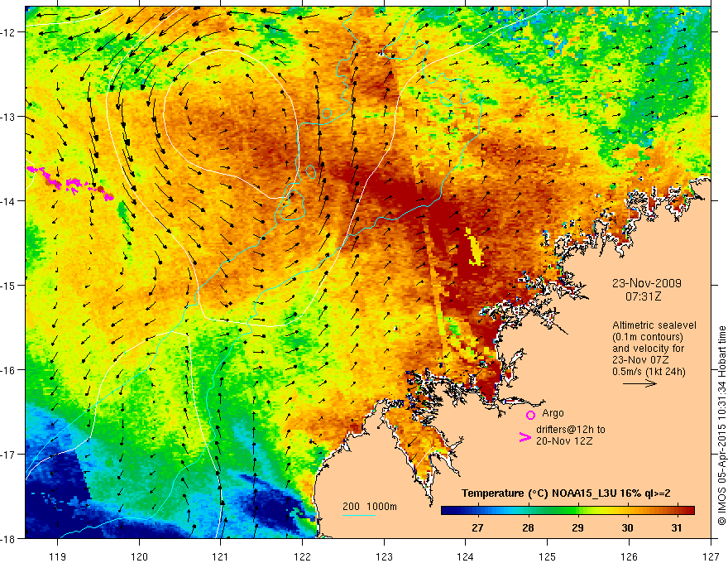Click the color bar value 28
This screenshot has width=728, height=563.
pos(528,527)
